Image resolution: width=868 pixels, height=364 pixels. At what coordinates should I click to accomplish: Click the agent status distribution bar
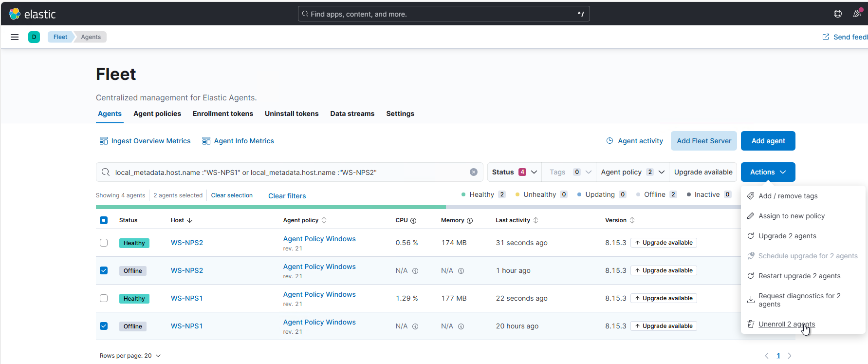[418, 207]
